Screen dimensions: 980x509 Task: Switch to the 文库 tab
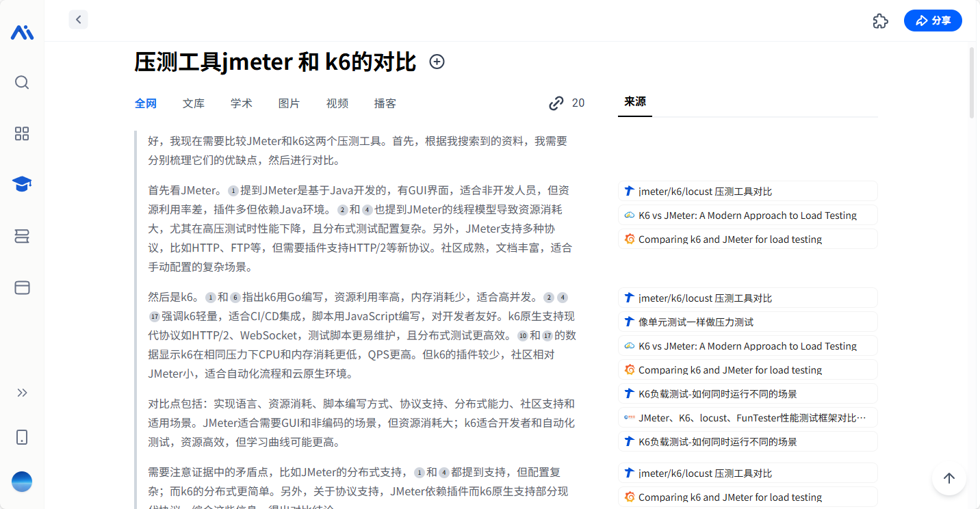[194, 103]
